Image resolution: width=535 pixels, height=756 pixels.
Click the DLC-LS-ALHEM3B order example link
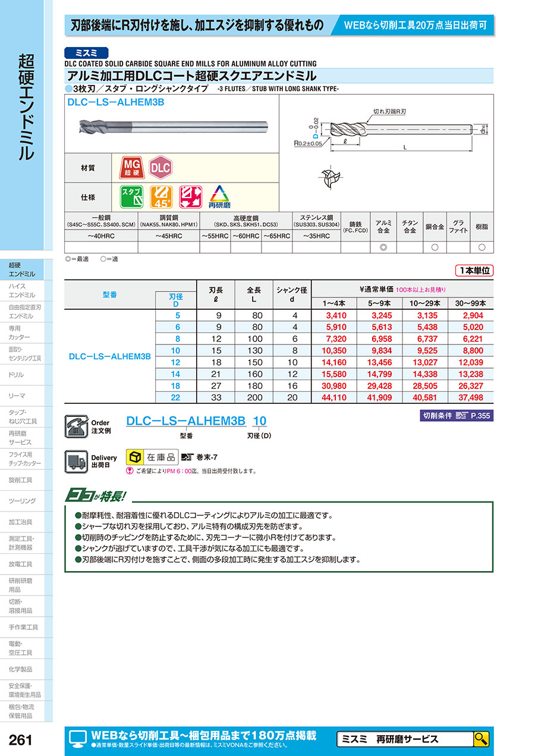[x=186, y=421]
